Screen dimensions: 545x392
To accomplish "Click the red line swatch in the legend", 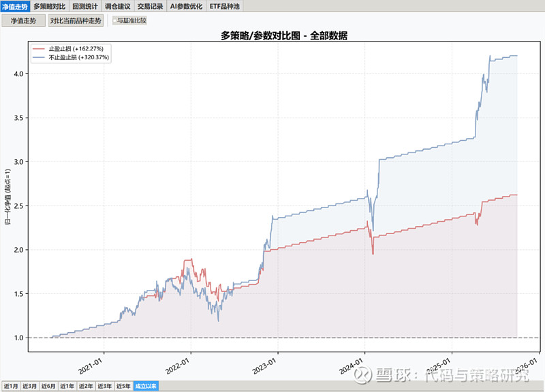I will click(x=39, y=48).
